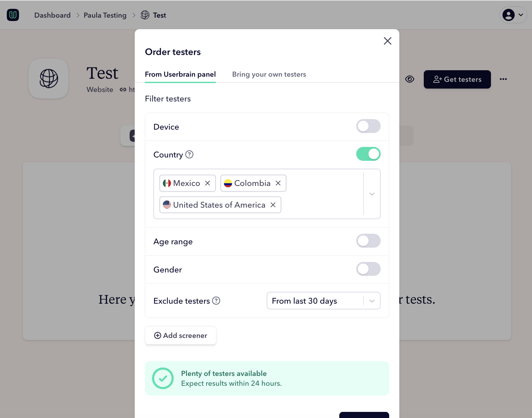Remove Mexico with its X icon
This screenshot has width=532, height=418.
tap(208, 183)
